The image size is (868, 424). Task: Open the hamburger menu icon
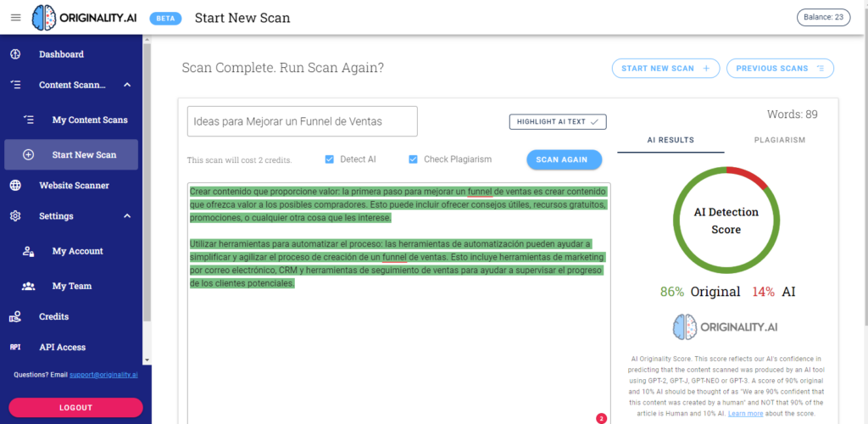point(15,18)
